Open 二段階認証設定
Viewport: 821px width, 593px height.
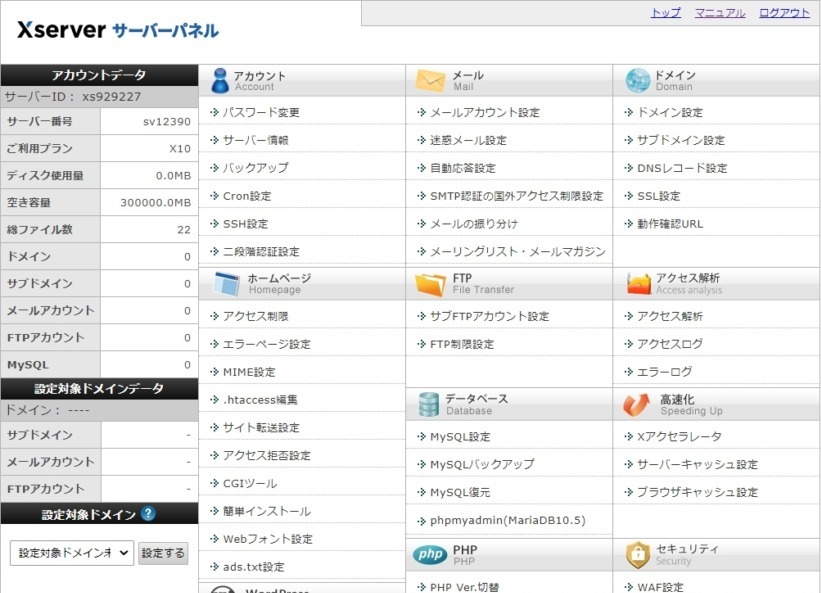tap(261, 251)
